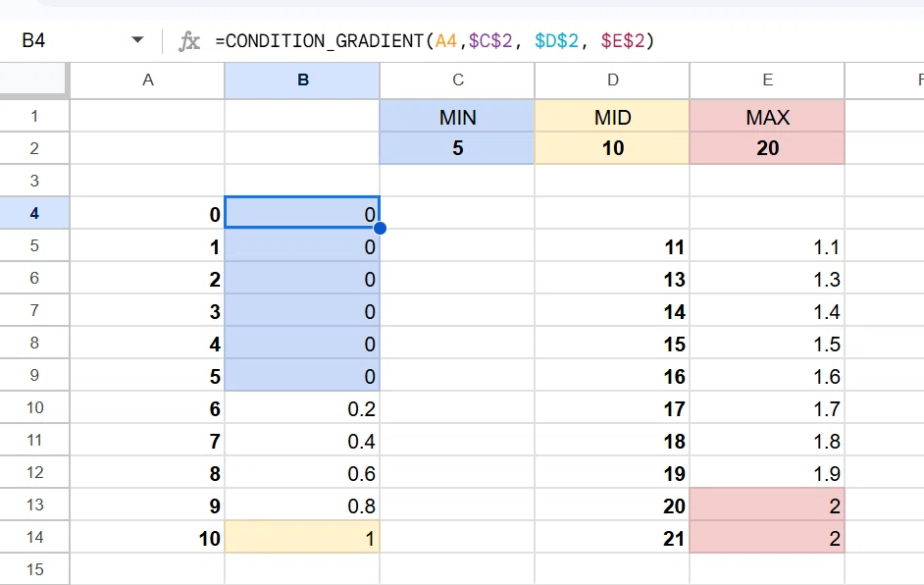
Task: Select cell B12 showing 0.6
Action: pos(302,472)
